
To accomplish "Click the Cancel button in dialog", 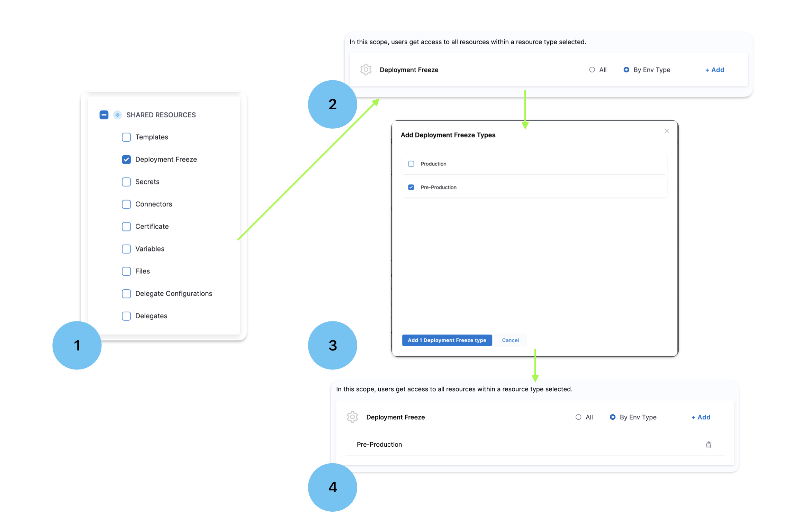I will click(510, 340).
